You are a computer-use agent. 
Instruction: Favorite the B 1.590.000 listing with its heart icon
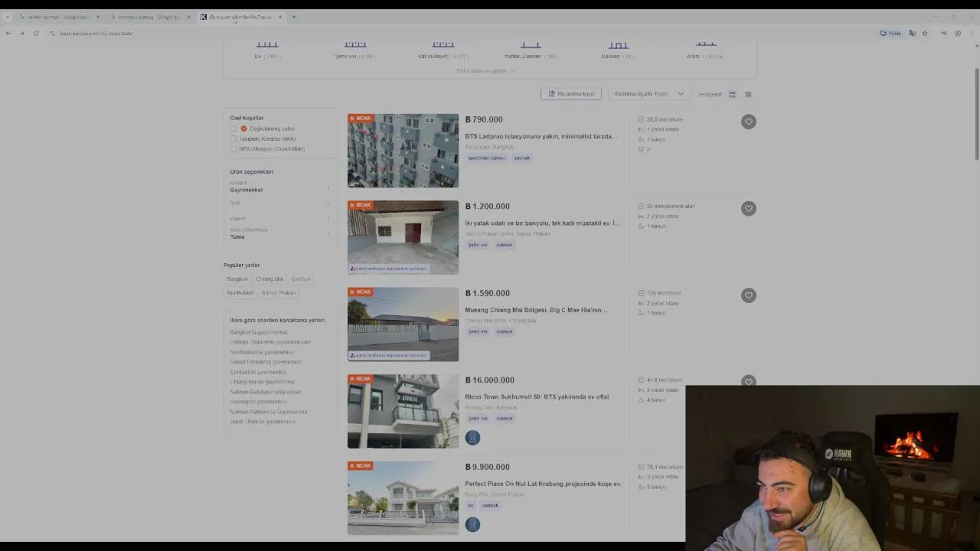pyautogui.click(x=748, y=295)
